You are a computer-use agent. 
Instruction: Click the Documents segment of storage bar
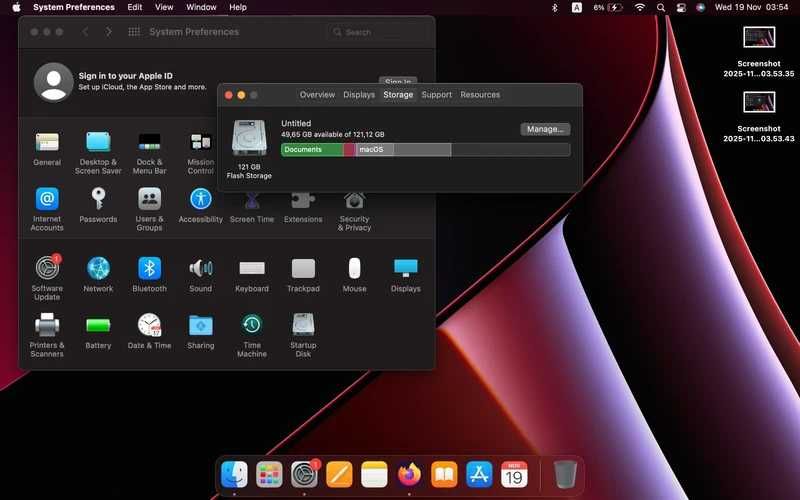click(x=312, y=149)
